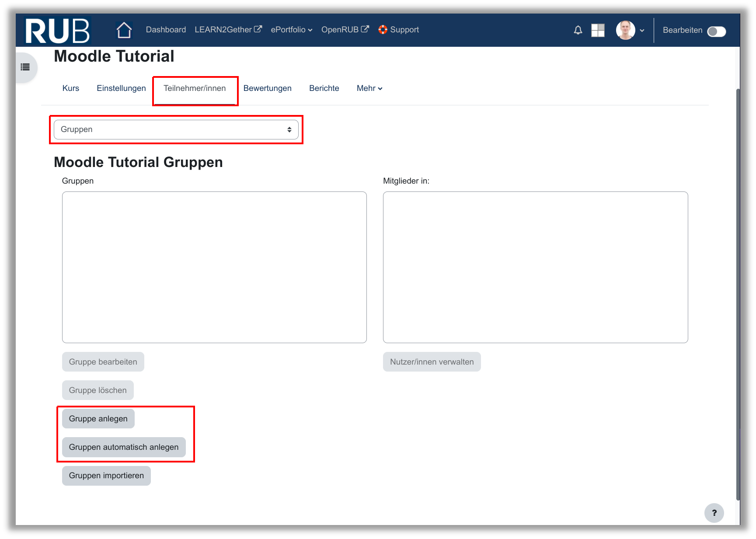Toggle Bearbeiten edit mode switch
The width and height of the screenshot is (756, 539).
716,31
